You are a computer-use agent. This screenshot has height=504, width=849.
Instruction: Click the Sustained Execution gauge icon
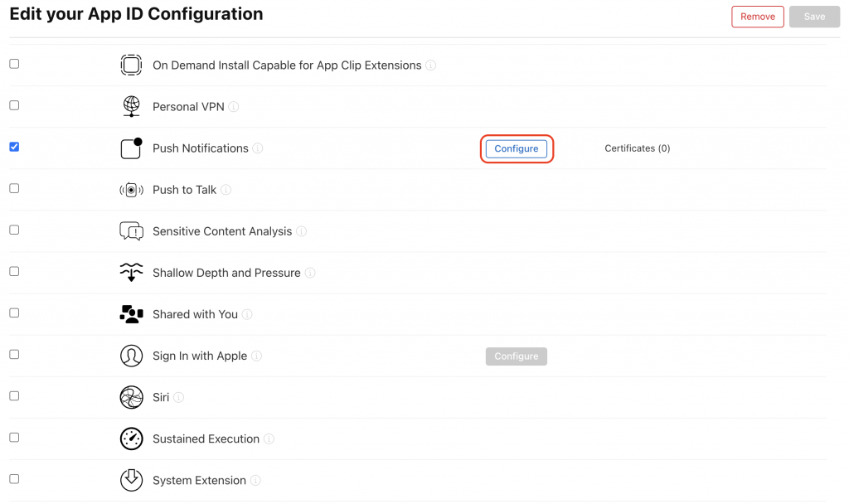point(131,439)
